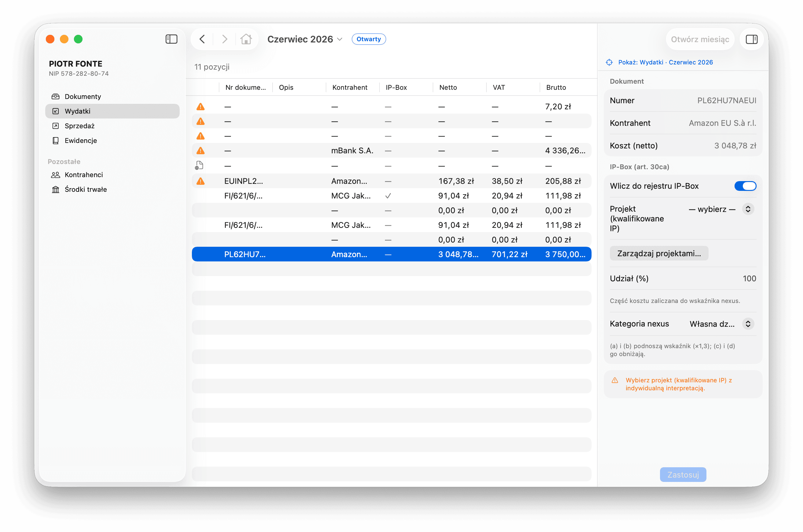Click the Środki trwałe building icon
The image size is (803, 532).
55,189
